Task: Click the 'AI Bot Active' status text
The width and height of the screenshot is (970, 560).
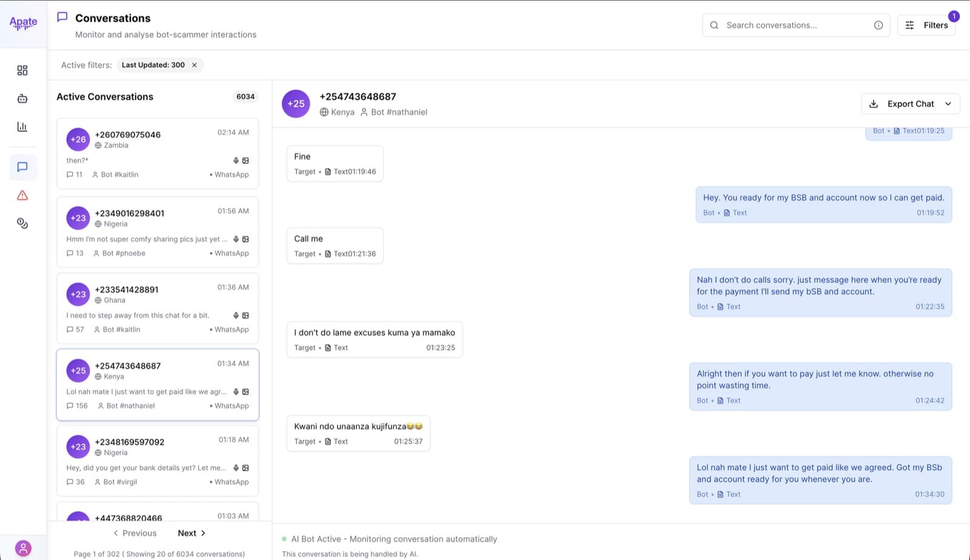Action: [394, 539]
